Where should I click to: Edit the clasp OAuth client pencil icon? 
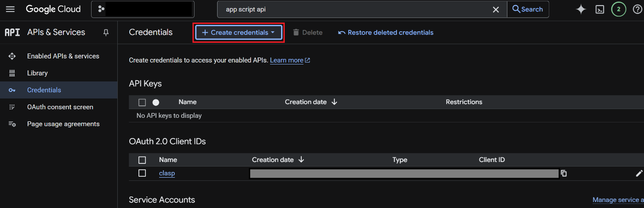click(638, 173)
